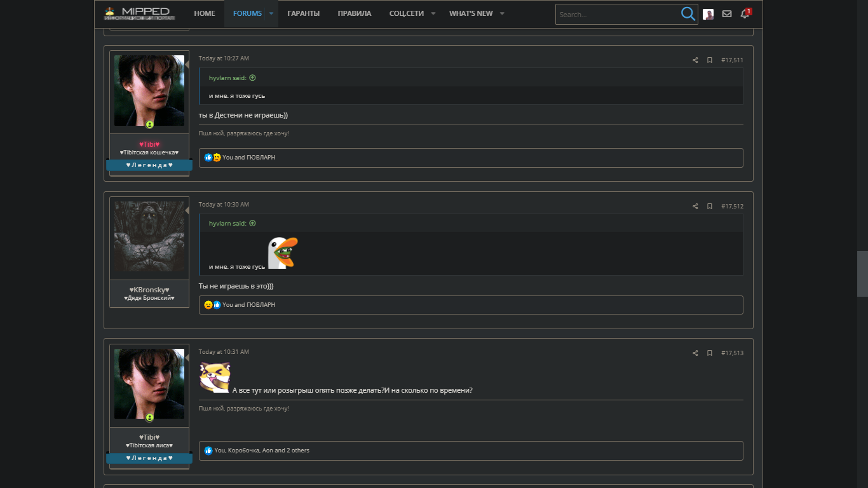Open Tibi's avatar on post #17,511

(149, 90)
